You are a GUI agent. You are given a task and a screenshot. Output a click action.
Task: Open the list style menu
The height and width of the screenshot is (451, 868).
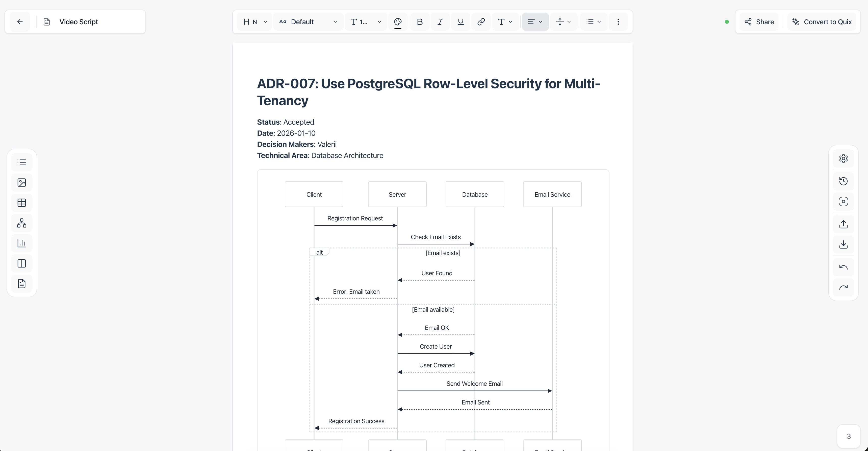point(593,22)
